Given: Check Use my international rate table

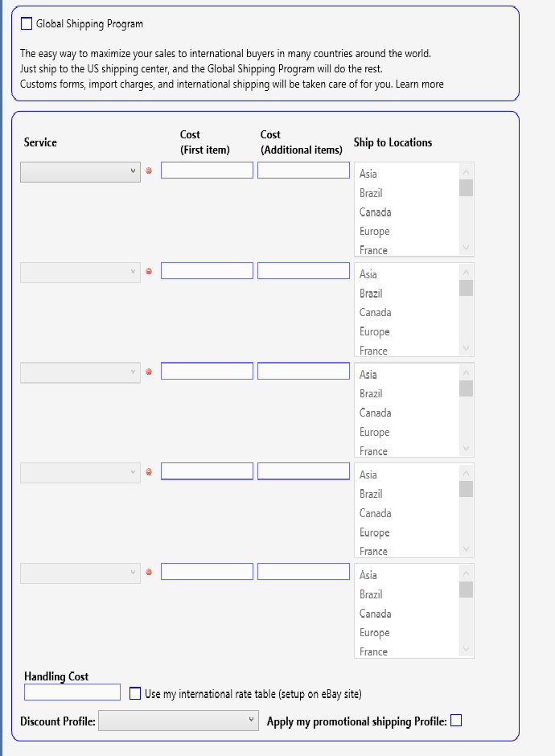Looking at the screenshot, I should point(135,693).
